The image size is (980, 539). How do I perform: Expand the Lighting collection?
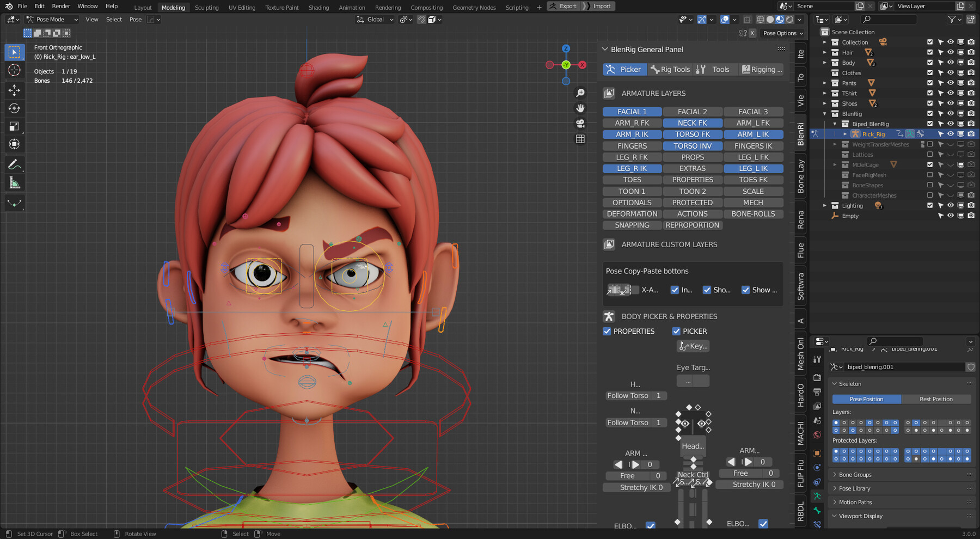[x=824, y=206]
